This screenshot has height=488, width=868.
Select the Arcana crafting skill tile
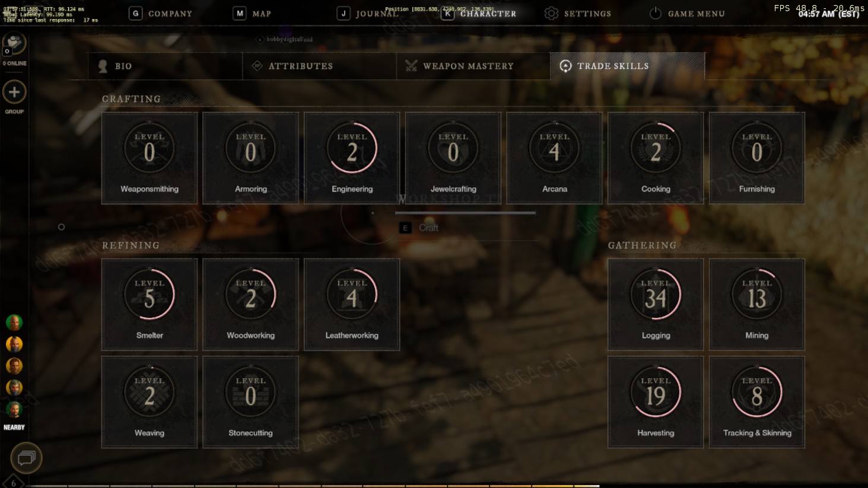(x=554, y=158)
